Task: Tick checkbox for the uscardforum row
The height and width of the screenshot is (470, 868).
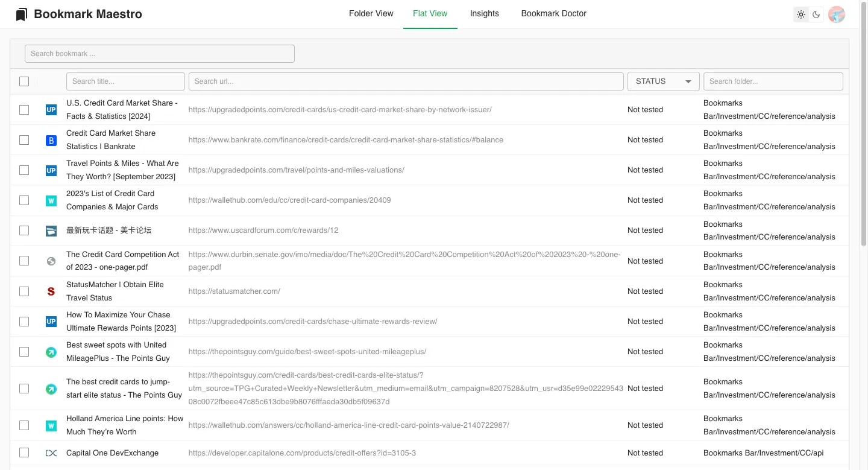Action: tap(24, 230)
